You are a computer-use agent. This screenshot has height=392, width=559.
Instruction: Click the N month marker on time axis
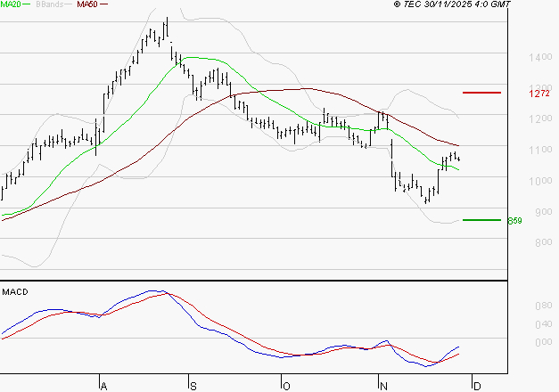pyautogui.click(x=383, y=387)
